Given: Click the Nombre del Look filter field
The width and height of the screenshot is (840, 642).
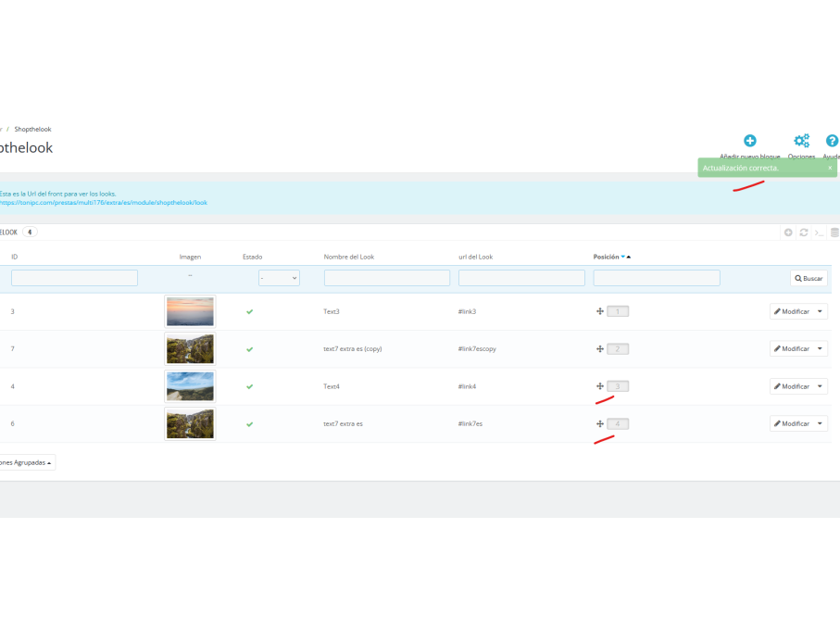Looking at the screenshot, I should click(387, 278).
